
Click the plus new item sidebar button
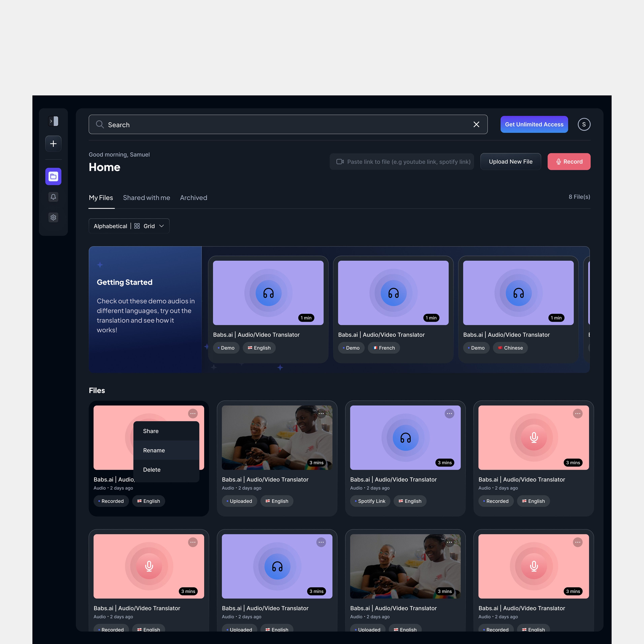click(53, 144)
